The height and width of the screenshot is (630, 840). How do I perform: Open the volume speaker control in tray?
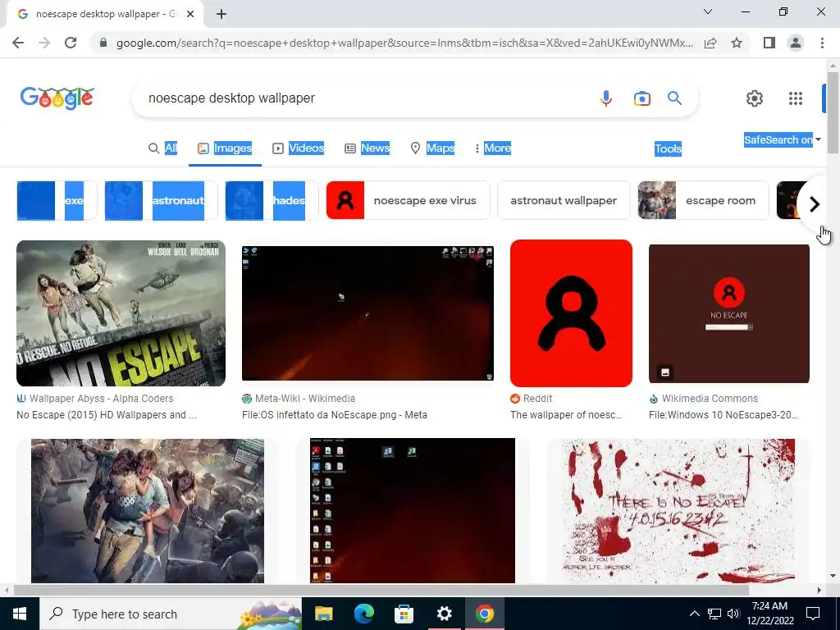[x=733, y=614]
